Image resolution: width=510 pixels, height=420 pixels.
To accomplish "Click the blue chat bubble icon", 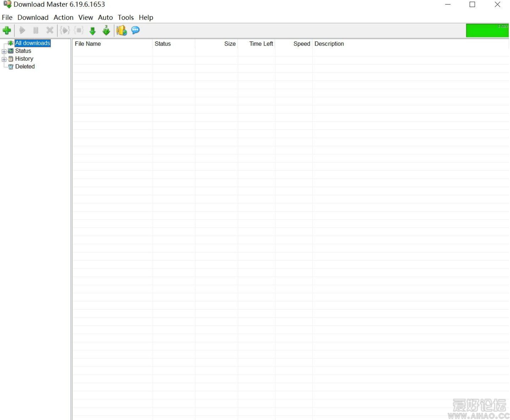I will 135,30.
